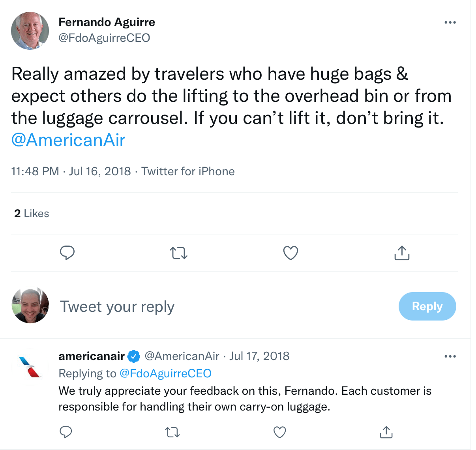Viewport: 476px width, 450px height.
Task: Like Fernando Aguirre's tweet via heart icon
Action: pyautogui.click(x=290, y=253)
